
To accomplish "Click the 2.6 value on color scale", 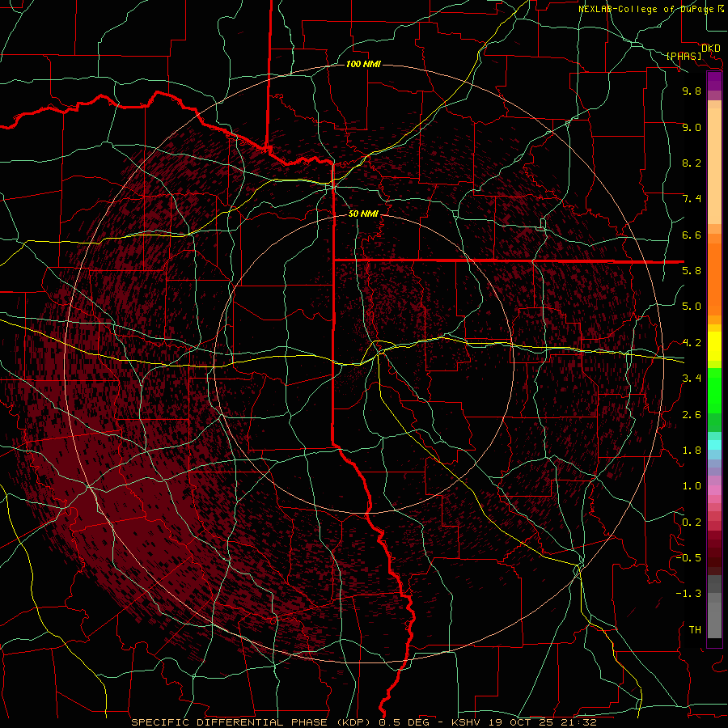I will point(692,415).
